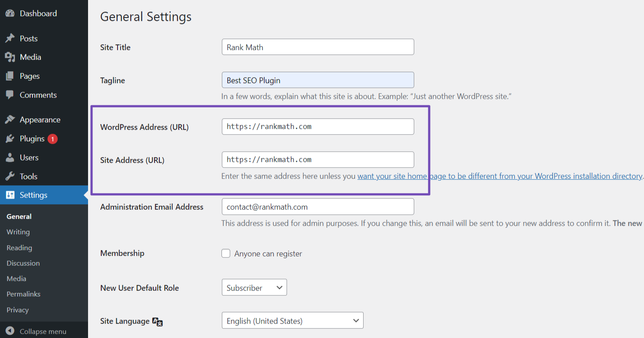The width and height of the screenshot is (644, 338).
Task: Open Reading settings submenu
Action: pyautogui.click(x=19, y=248)
